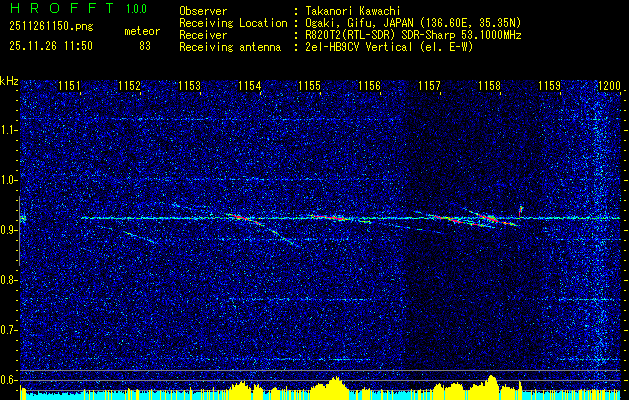
Task: Click the Receiver field label
Action: 203,35
